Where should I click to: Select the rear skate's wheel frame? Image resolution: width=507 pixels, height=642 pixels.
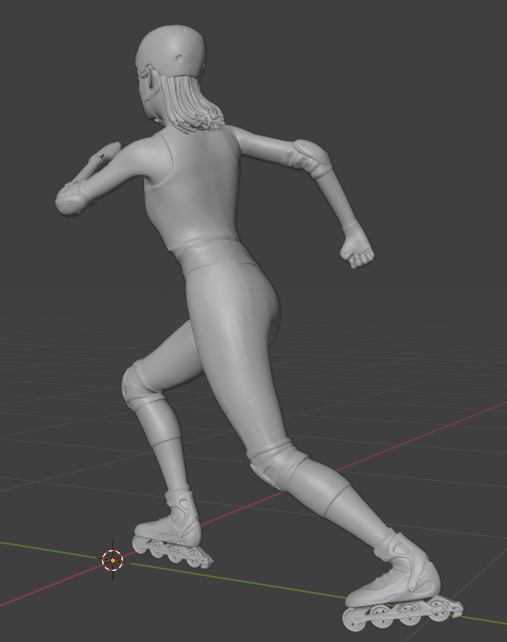coord(403,613)
